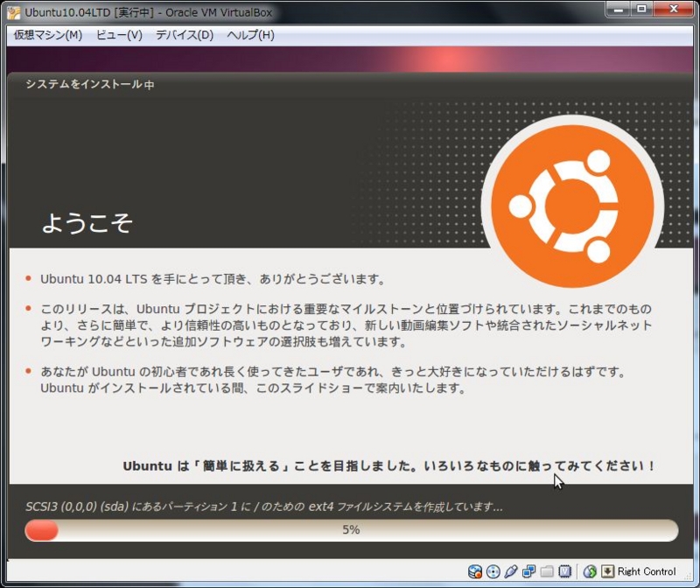Image resolution: width=700 pixels, height=588 pixels.
Task: Open the 仮想マシン(M) menu
Action: click(48, 35)
